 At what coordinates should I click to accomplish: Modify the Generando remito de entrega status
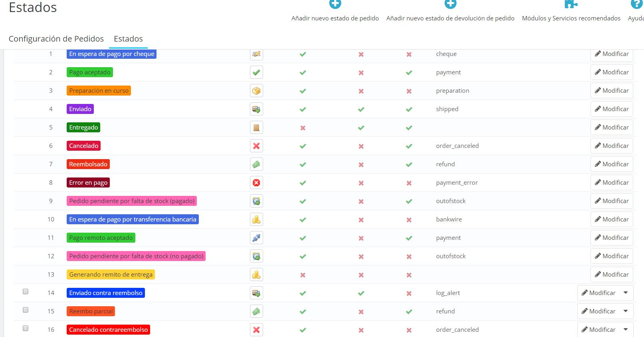(x=612, y=275)
